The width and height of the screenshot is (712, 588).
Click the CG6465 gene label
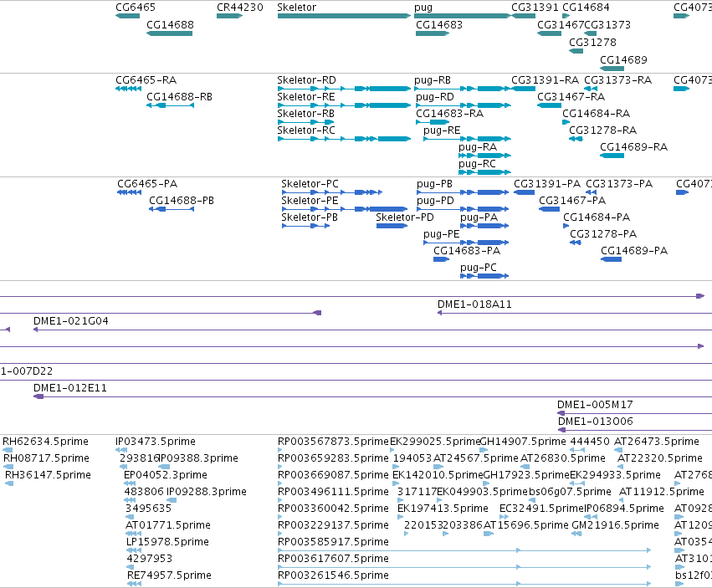pyautogui.click(x=136, y=8)
